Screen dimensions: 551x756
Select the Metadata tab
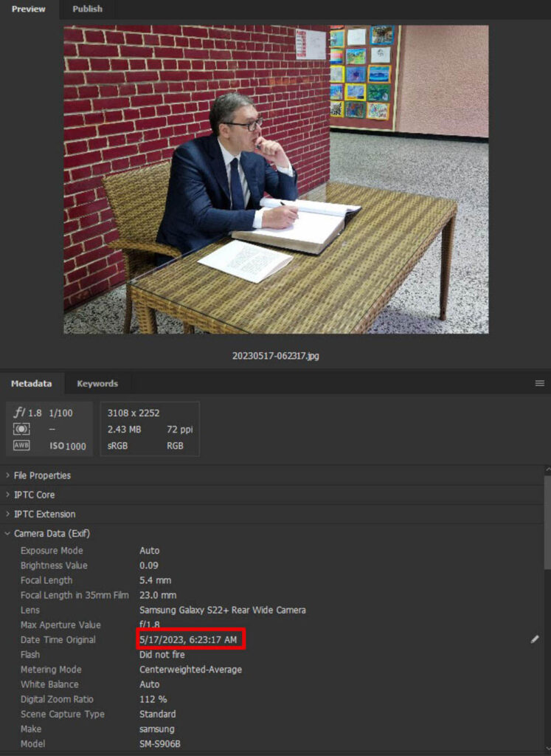coord(31,383)
